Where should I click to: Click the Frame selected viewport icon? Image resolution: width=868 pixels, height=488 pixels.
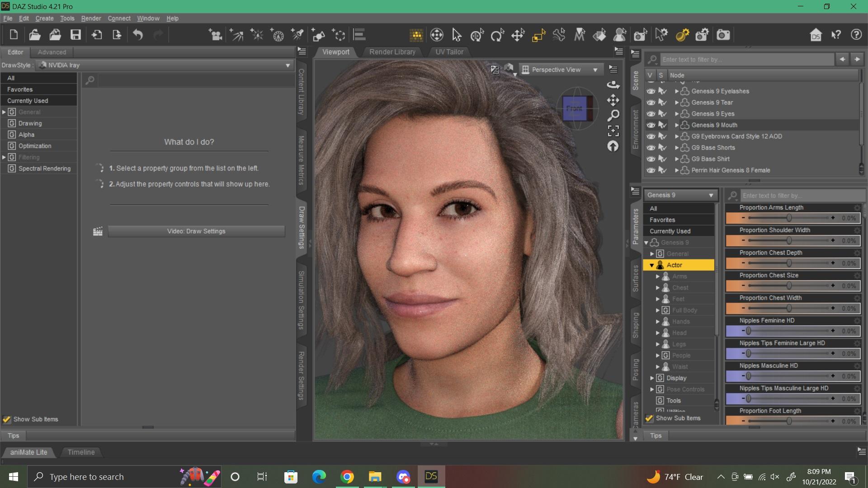point(613,131)
